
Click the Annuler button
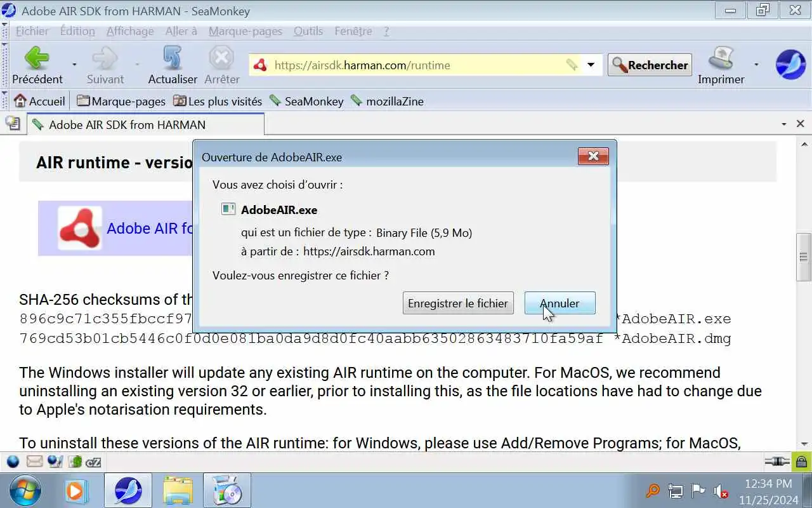click(x=560, y=303)
